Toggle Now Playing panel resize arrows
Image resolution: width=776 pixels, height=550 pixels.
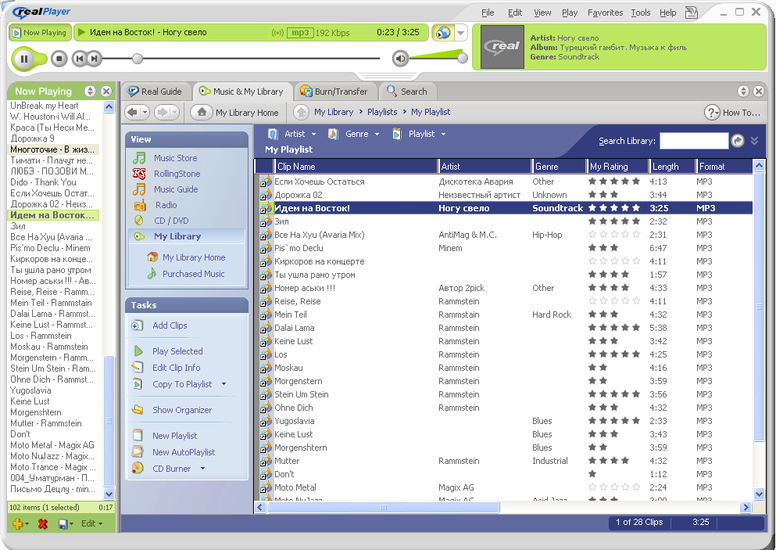90,91
